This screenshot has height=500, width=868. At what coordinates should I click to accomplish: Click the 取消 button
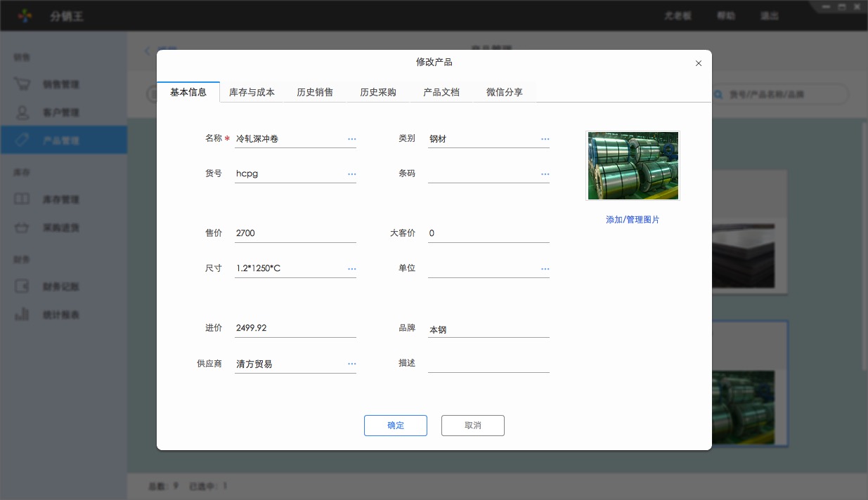coord(472,426)
